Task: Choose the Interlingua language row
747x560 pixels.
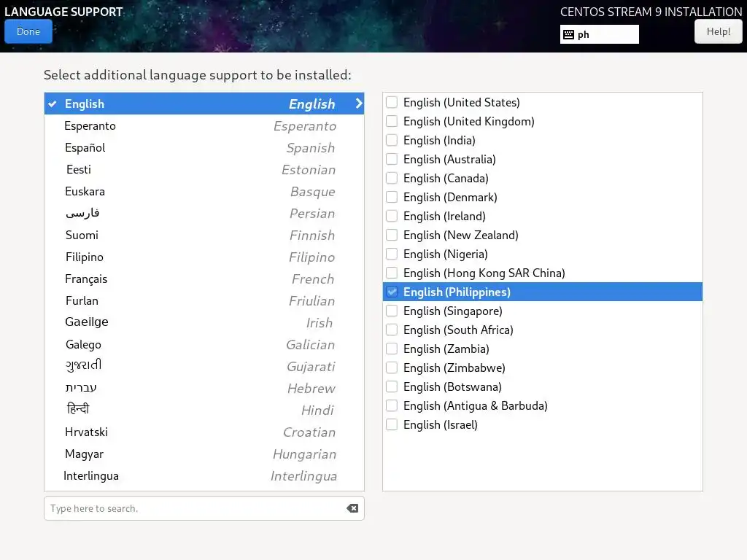Action: (x=204, y=475)
